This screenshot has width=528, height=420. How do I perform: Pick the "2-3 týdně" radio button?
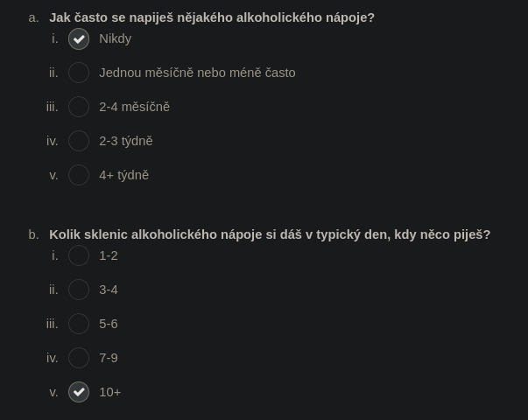coord(79,141)
